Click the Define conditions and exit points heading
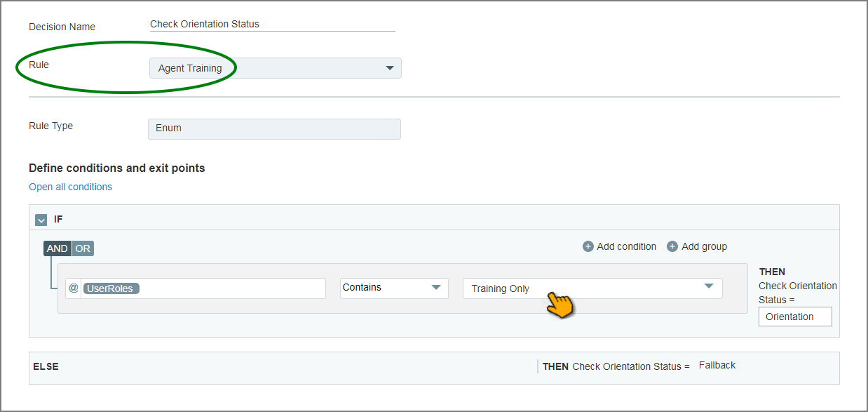This screenshot has width=868, height=412. 117,168
